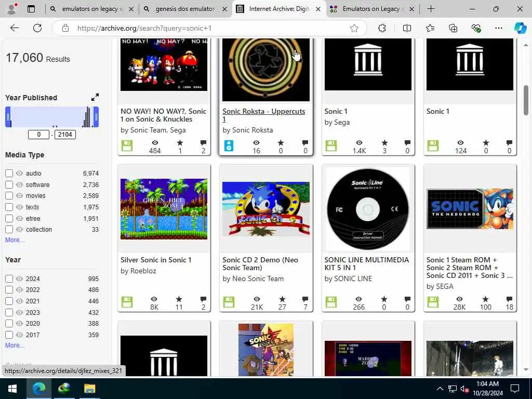Show hidden tray icons chevron

[440, 389]
